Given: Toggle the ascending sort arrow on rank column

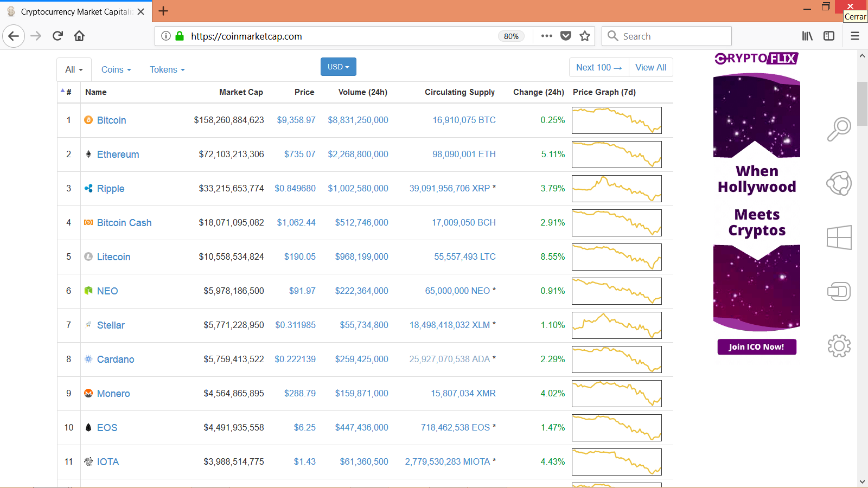Looking at the screenshot, I should [62, 91].
